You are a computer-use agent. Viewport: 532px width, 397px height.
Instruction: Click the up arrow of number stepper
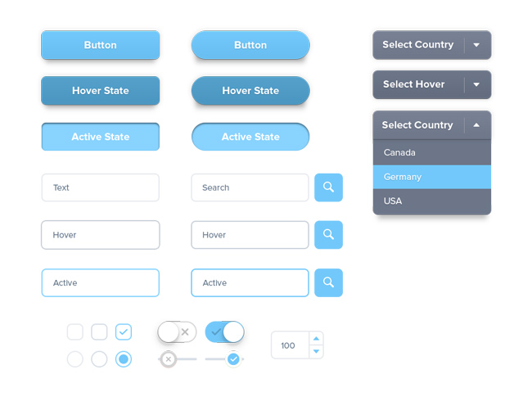pos(316,339)
